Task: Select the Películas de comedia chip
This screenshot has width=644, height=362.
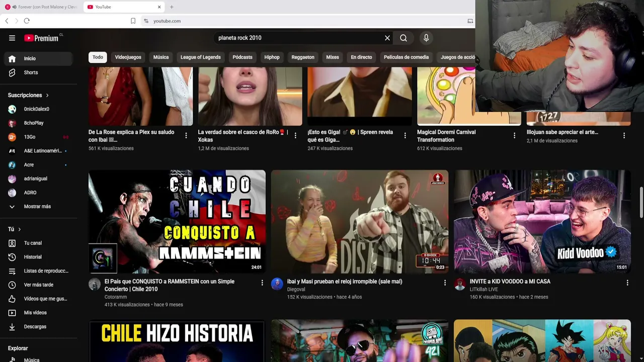Action: pos(406,57)
